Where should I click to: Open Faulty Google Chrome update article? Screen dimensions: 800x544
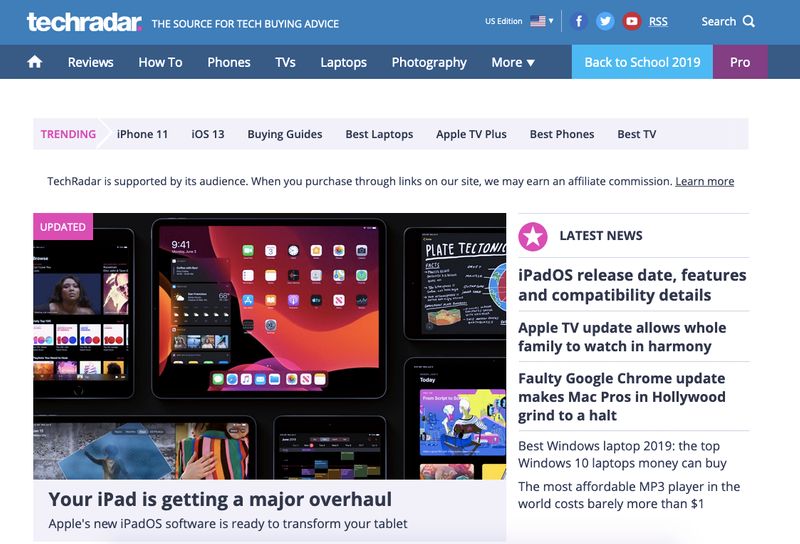621,397
